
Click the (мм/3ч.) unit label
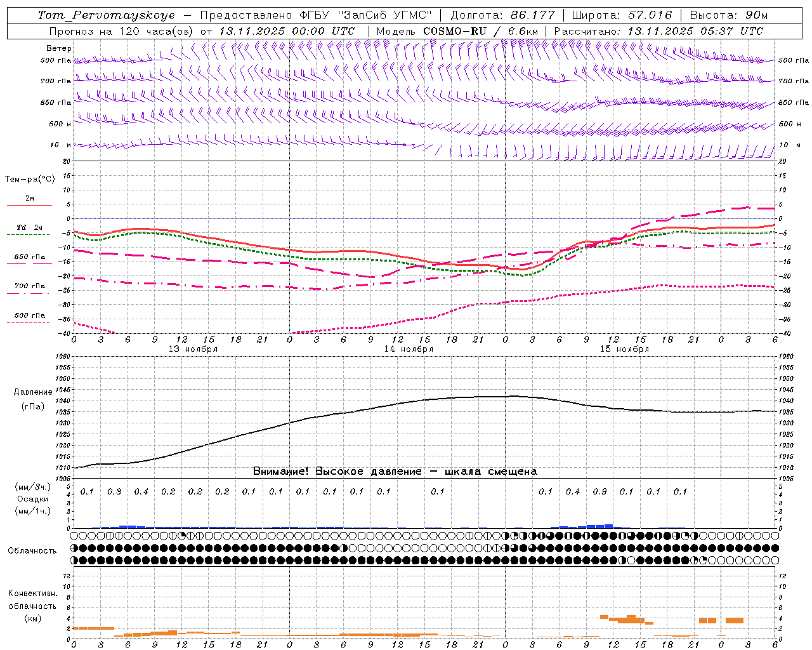(x=33, y=487)
